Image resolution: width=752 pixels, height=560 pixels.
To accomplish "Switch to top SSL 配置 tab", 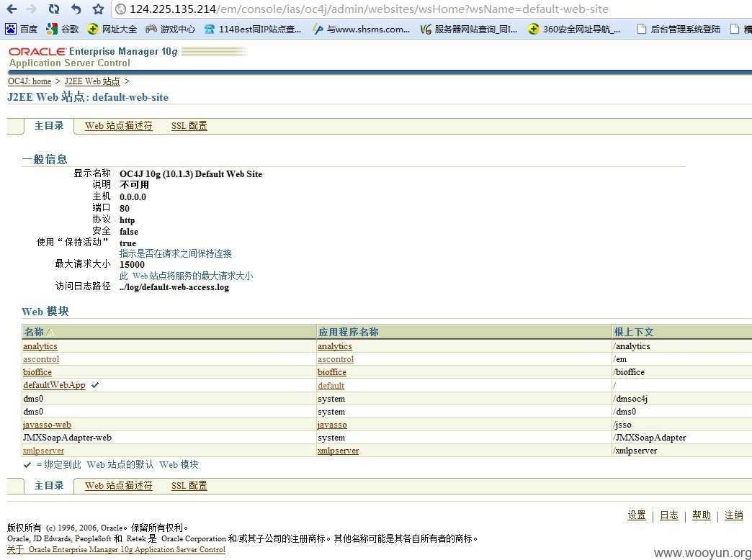I will [189, 126].
